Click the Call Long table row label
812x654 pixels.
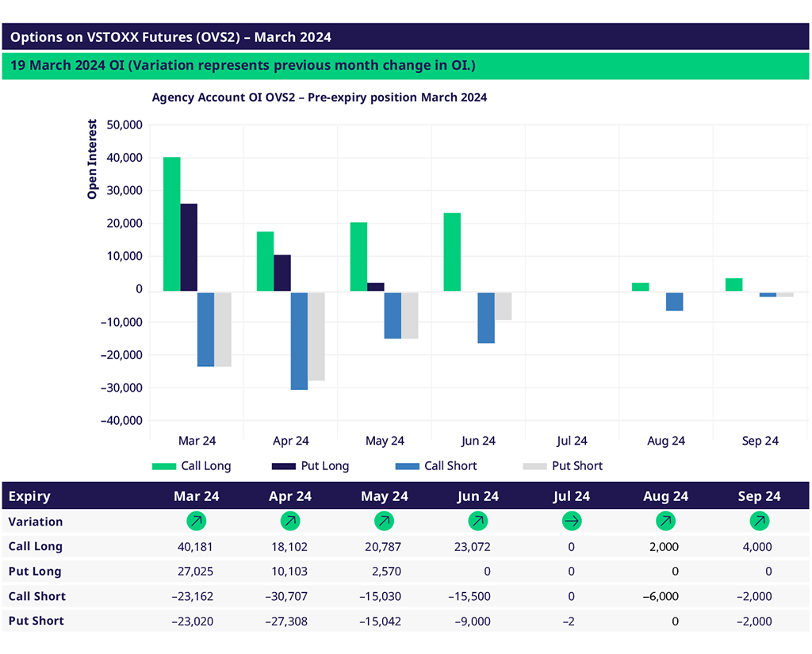point(35,546)
